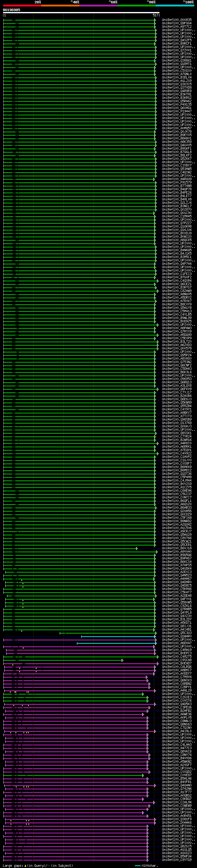Select hit UniRef100_Q381F9
The height and width of the screenshot is (868, 197).
(x=176, y=819)
